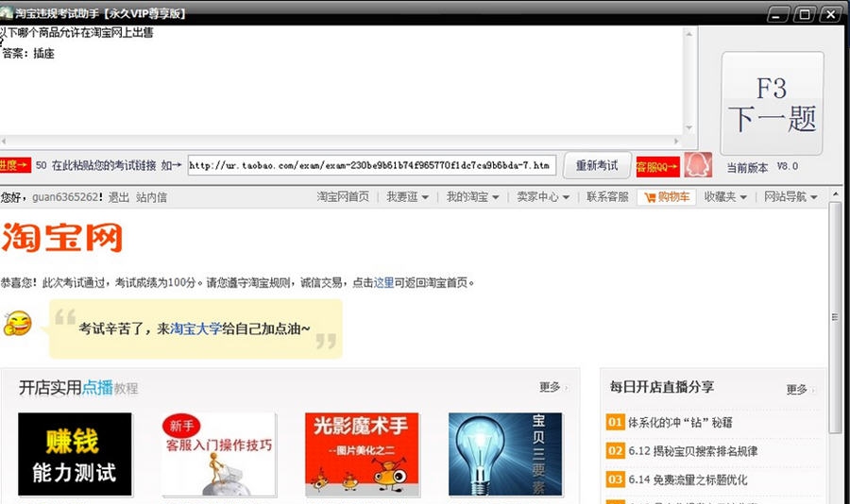Click the 退出 logout link
The height and width of the screenshot is (504, 850).
pos(119,197)
